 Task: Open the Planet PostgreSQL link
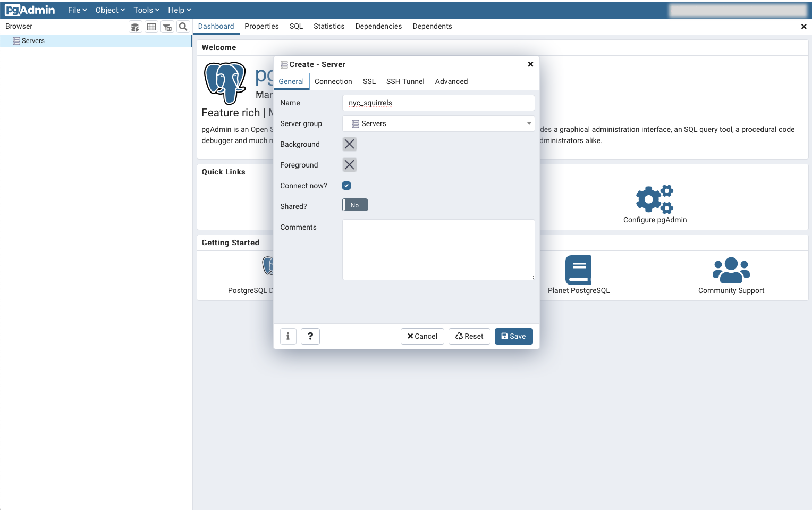click(579, 291)
